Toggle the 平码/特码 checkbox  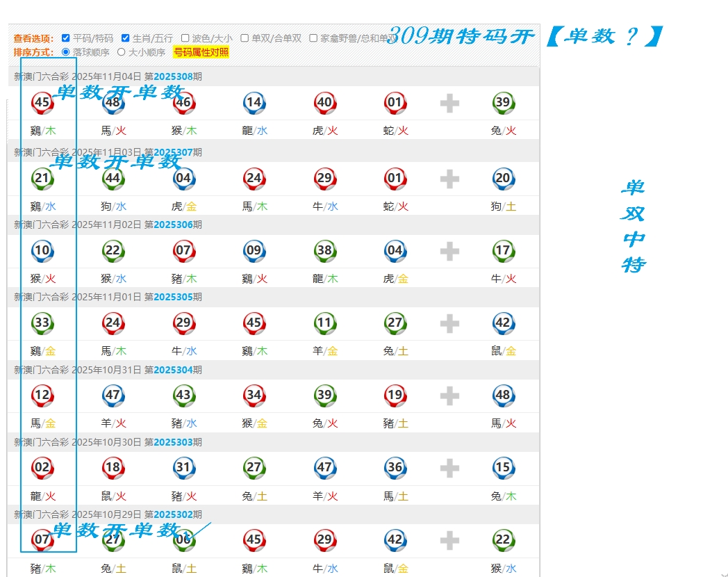[65, 38]
